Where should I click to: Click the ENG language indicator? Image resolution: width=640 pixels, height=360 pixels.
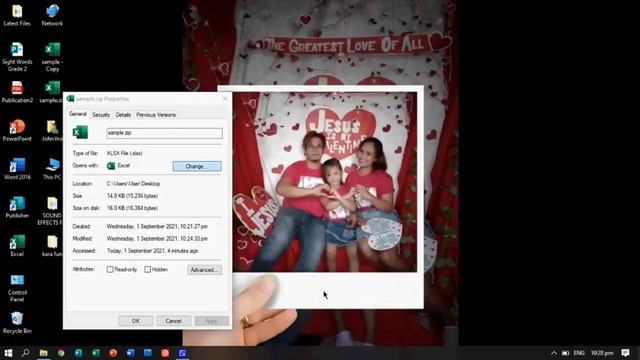click(579, 353)
